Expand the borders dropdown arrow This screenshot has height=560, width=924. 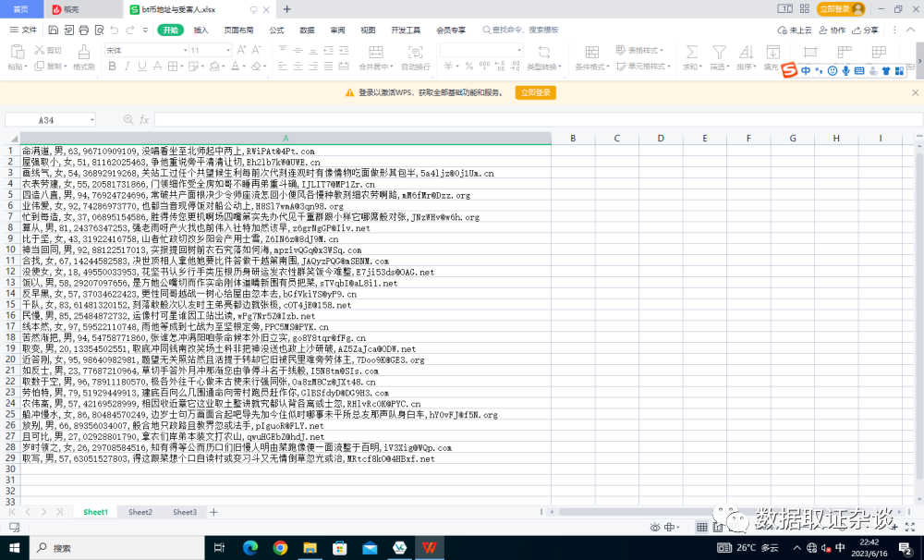point(180,66)
